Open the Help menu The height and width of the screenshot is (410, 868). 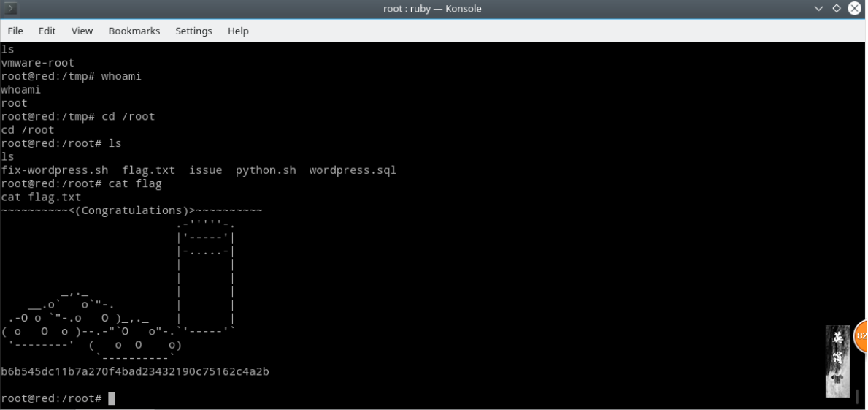point(238,31)
